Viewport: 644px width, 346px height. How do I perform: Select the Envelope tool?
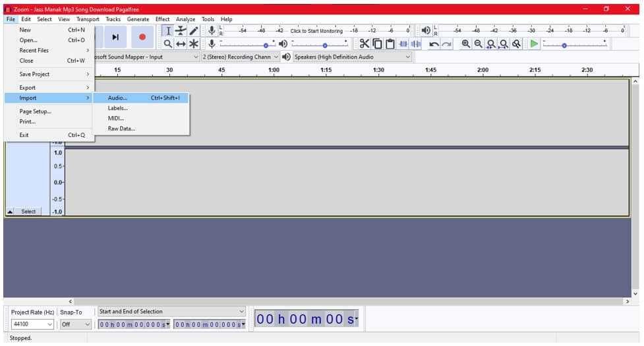[x=181, y=30]
